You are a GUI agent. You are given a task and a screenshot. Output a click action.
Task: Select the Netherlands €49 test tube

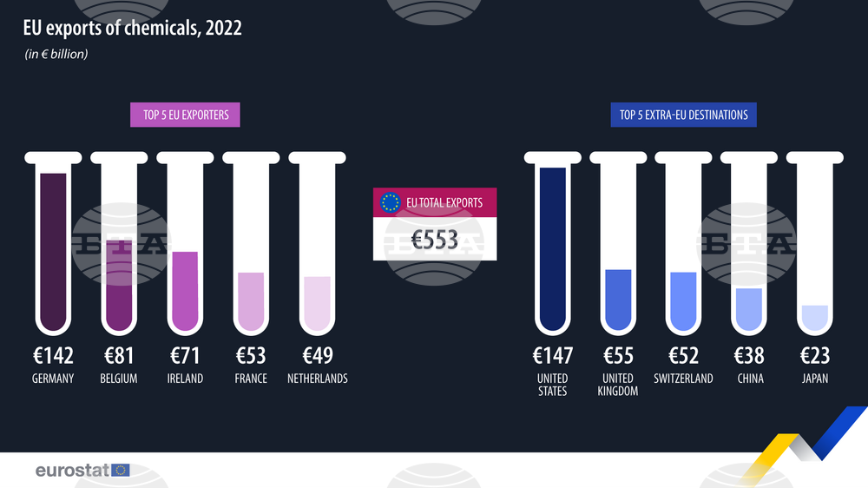click(317, 243)
